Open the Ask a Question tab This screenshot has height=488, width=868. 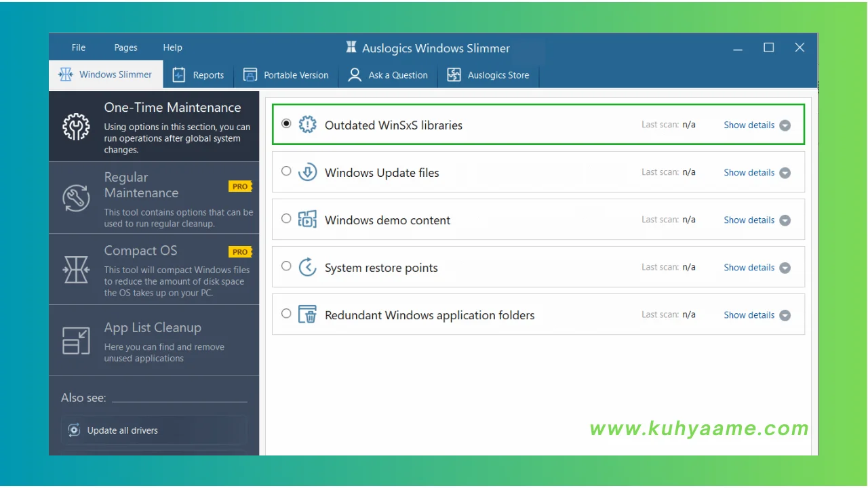click(x=388, y=75)
